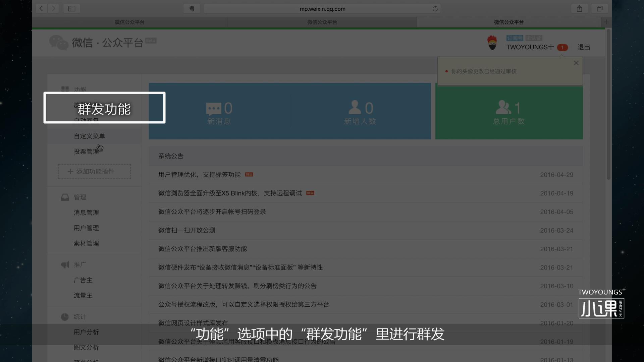This screenshot has height=362, width=644.
Task: Click the 推广 megaphone icon in the sidebar
Action: [65, 264]
